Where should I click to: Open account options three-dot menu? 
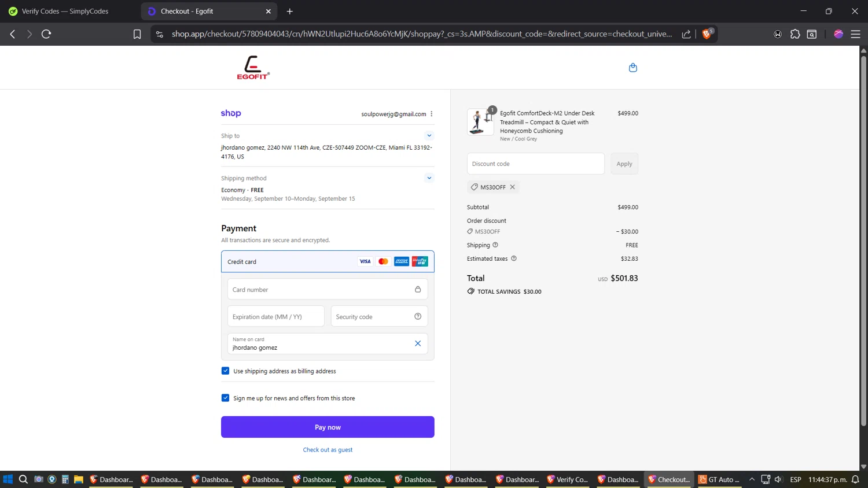tap(432, 114)
